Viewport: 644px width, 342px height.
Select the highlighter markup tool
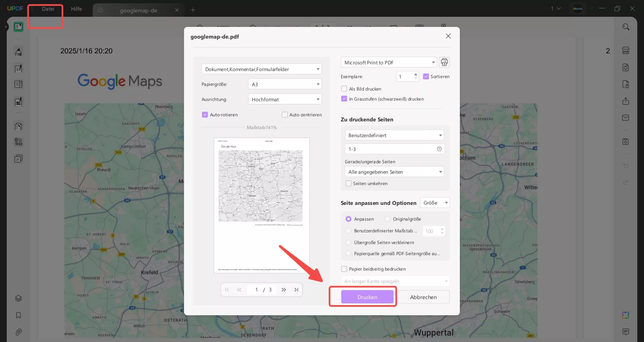[18, 52]
